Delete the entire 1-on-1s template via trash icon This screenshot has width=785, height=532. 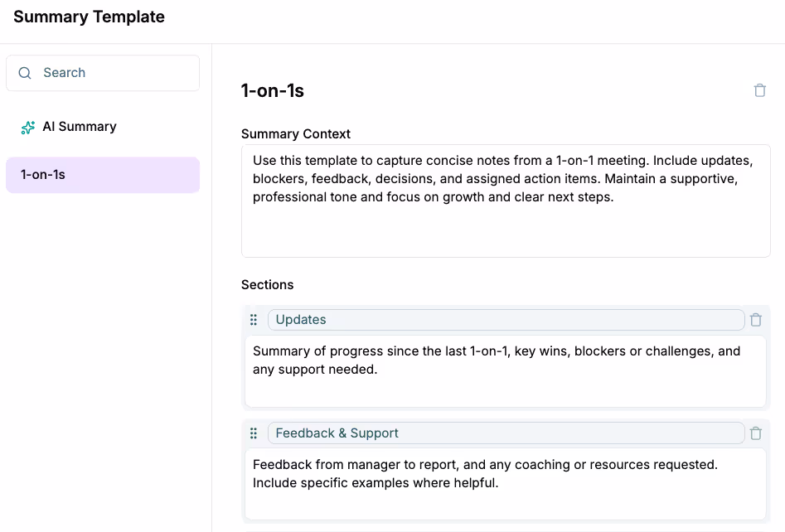(759, 89)
